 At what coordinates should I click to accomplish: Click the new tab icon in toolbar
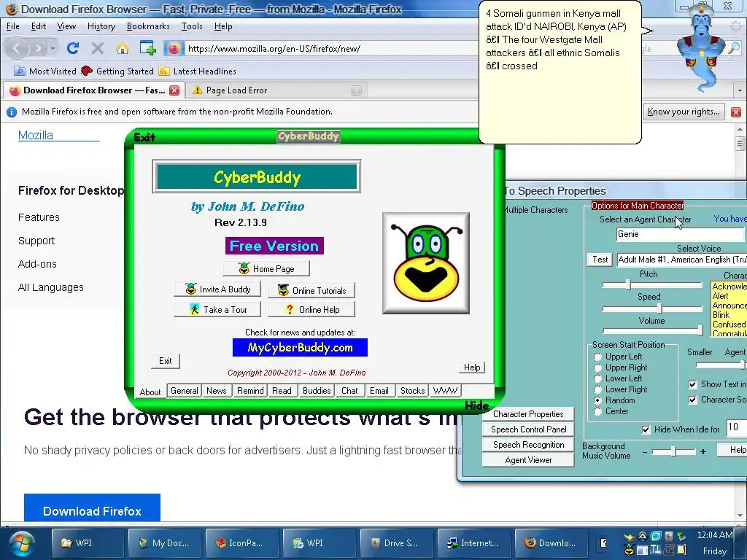click(x=147, y=48)
